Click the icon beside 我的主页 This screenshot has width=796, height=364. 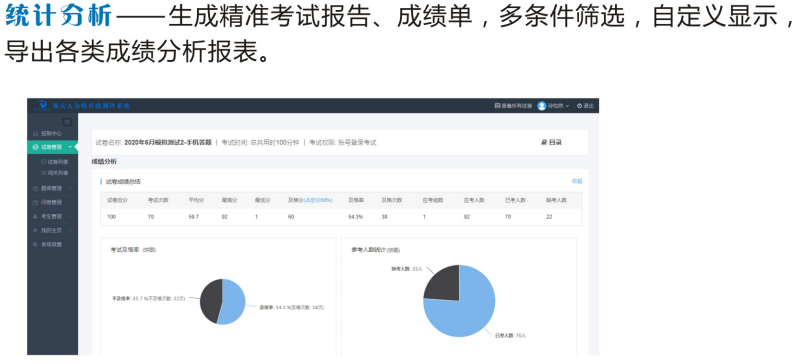click(35, 230)
